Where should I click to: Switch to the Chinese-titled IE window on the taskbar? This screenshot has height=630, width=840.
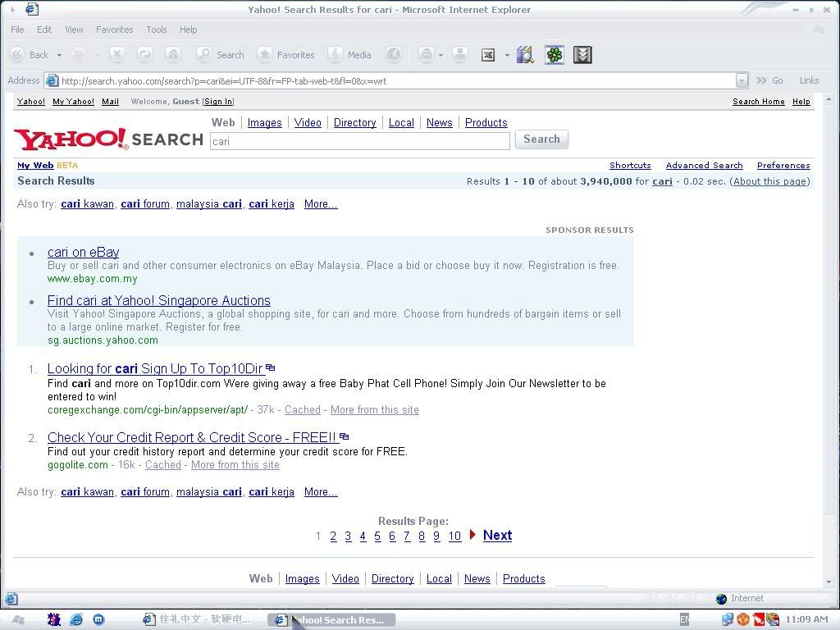199,620
